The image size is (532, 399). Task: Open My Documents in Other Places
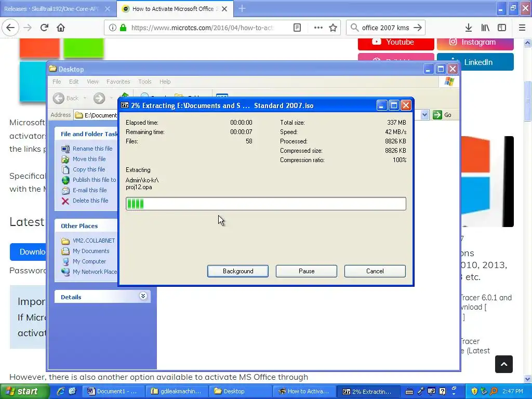(91, 251)
